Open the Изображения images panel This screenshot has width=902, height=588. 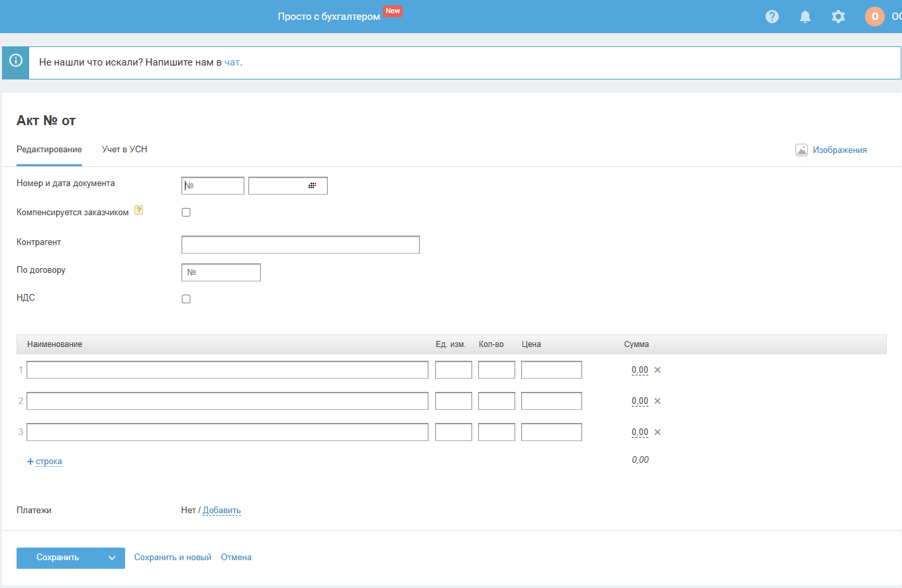point(832,150)
